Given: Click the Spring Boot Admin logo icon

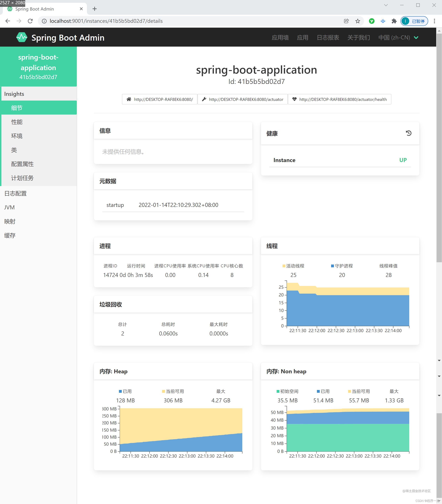Looking at the screenshot, I should click(22, 37).
